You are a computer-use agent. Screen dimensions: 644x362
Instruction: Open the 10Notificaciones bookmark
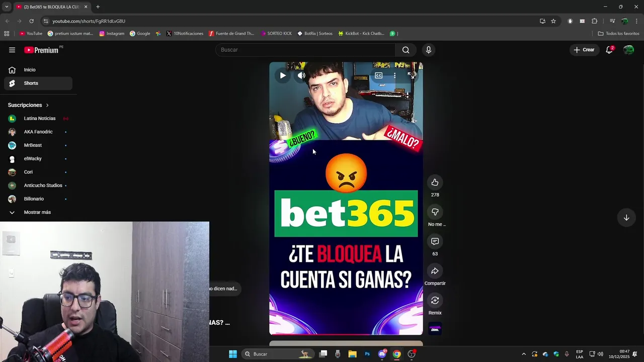[185, 34]
